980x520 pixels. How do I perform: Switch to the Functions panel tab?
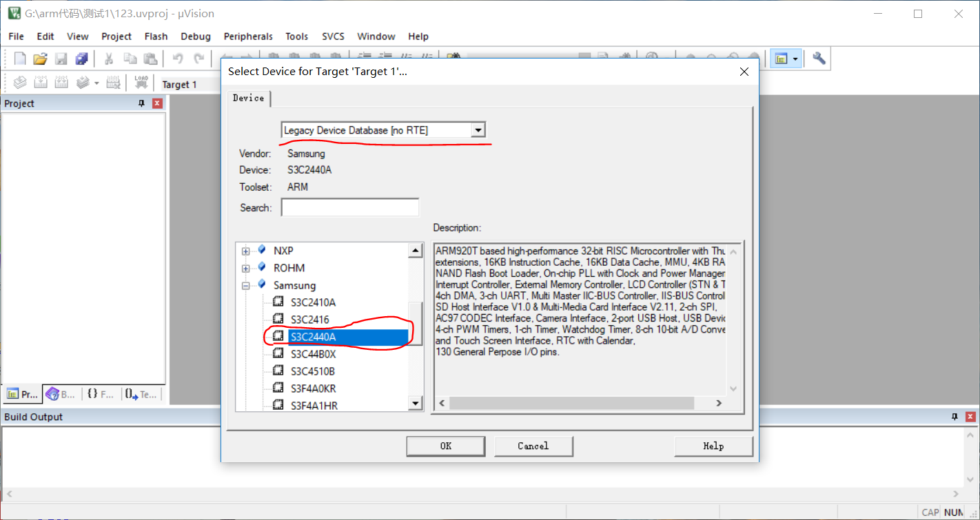pos(101,394)
